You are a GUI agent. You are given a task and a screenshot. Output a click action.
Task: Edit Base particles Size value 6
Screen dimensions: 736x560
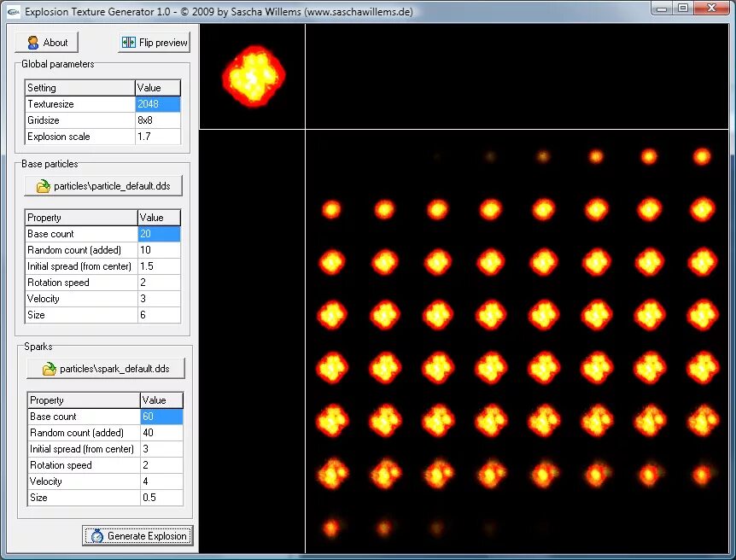159,315
